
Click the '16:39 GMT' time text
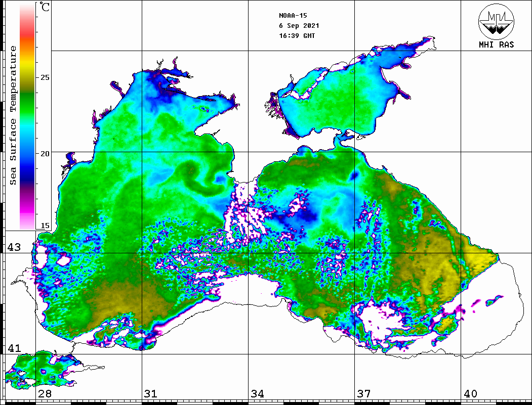(297, 35)
